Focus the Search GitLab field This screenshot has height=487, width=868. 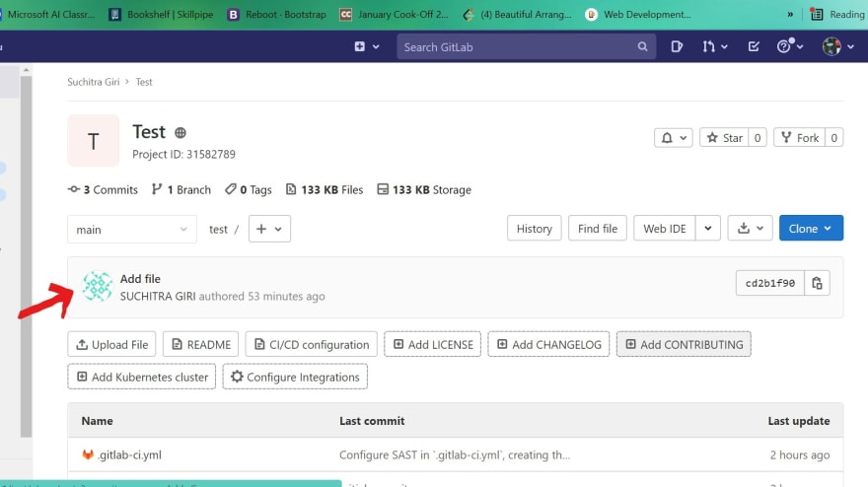pyautogui.click(x=526, y=47)
